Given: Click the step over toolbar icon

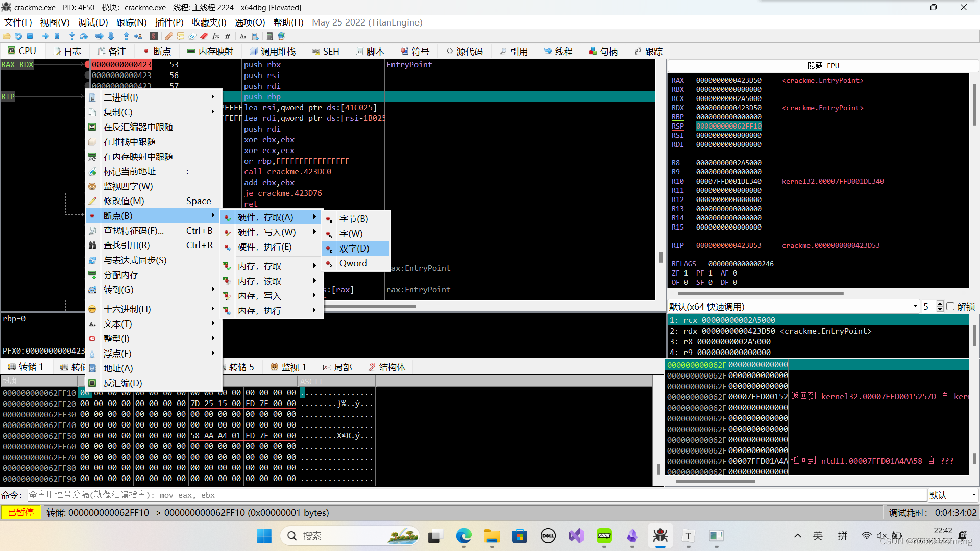Looking at the screenshot, I should coord(84,36).
